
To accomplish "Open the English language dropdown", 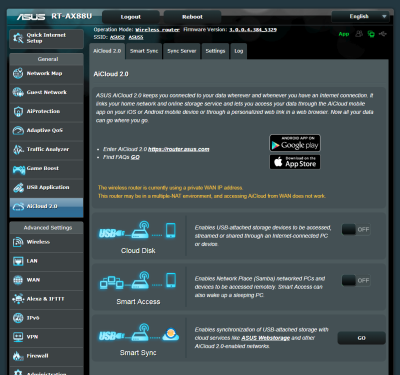I will tap(360, 16).
